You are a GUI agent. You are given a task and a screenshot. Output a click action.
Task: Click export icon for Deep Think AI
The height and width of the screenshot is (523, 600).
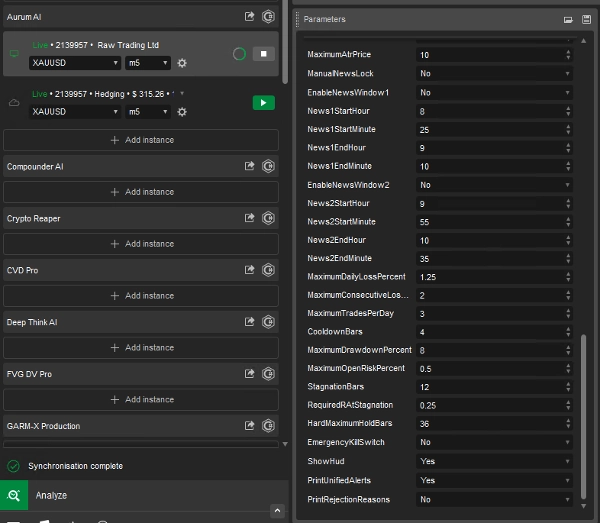(249, 322)
